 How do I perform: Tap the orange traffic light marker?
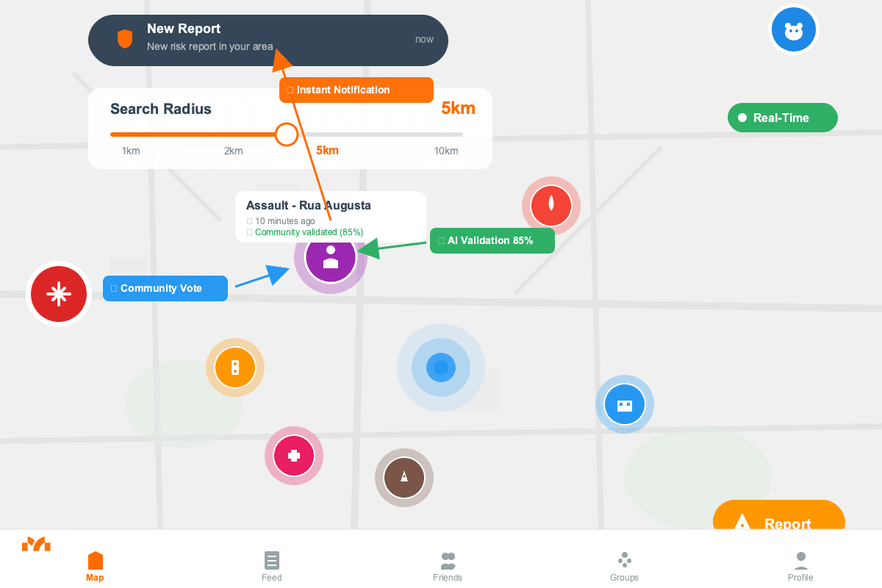click(235, 367)
